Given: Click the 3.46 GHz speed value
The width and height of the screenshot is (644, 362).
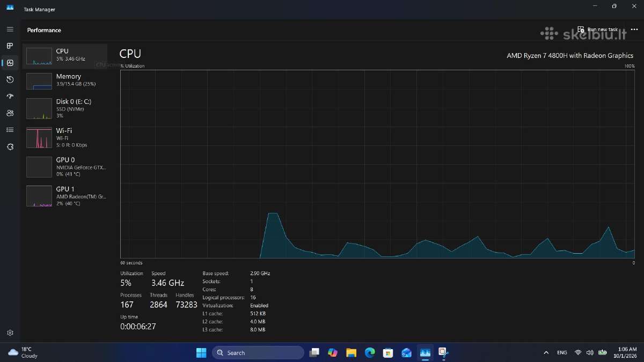Looking at the screenshot, I should (x=167, y=283).
